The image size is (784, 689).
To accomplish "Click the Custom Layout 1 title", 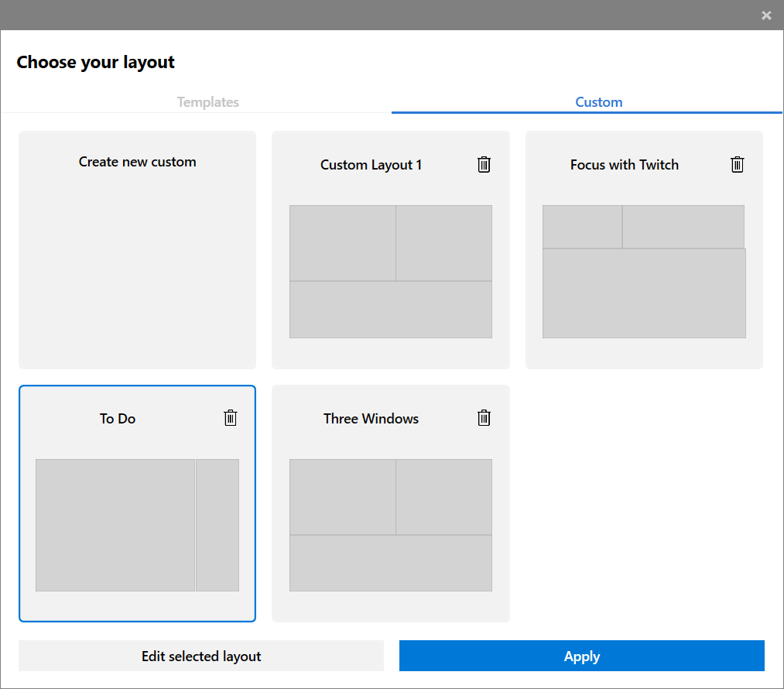I will tap(371, 165).
